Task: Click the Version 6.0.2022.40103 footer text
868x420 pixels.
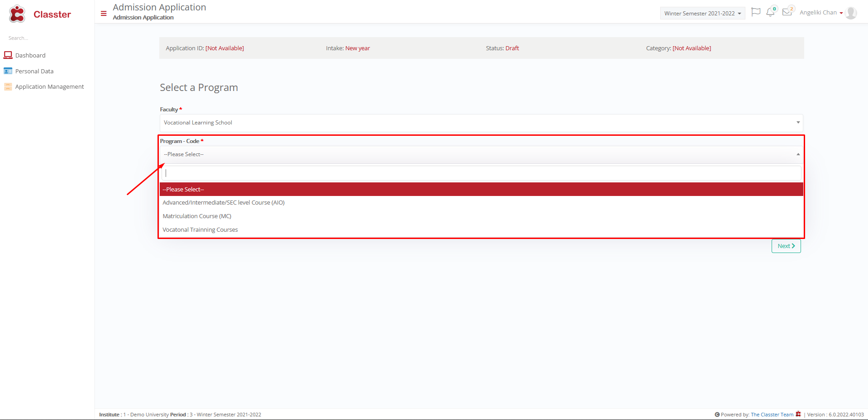Action: coord(835,415)
